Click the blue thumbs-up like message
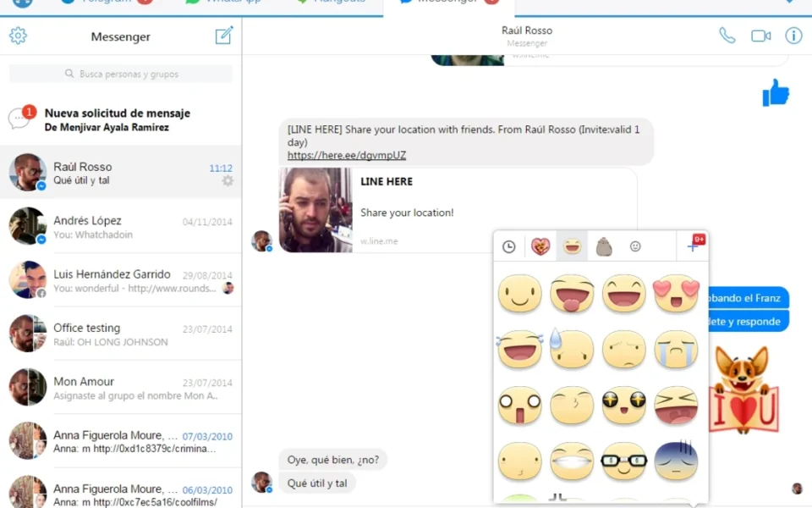Viewport: 812px width, 508px height. coord(776,93)
